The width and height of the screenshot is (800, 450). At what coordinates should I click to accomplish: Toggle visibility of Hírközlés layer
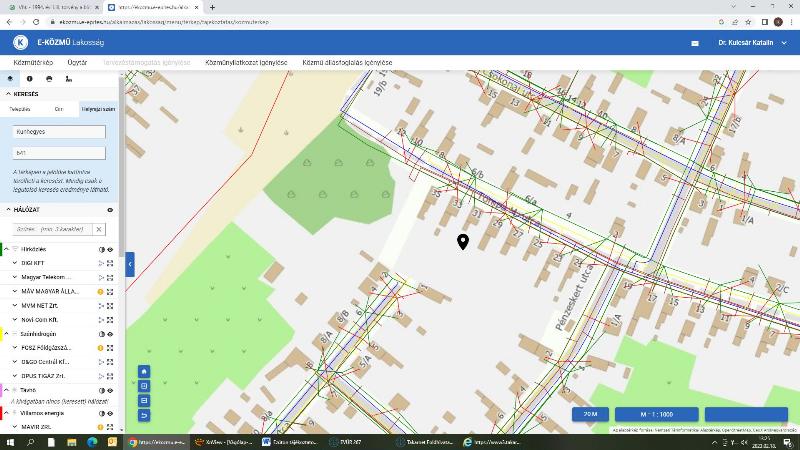pyautogui.click(x=110, y=249)
